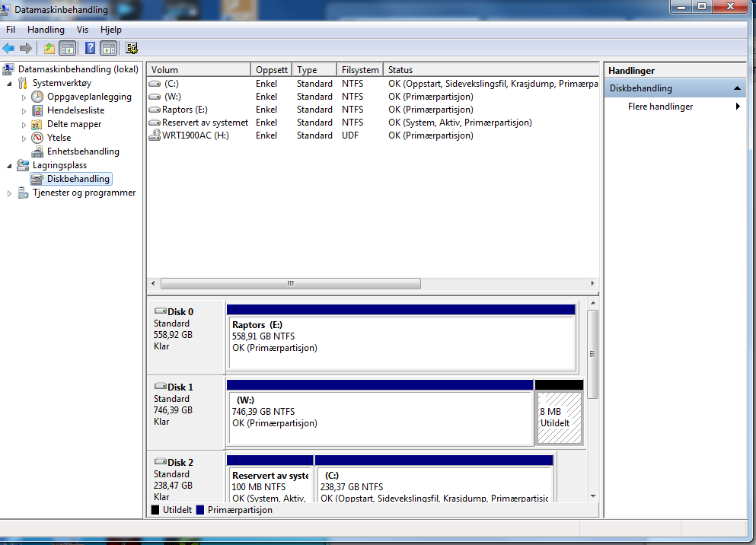Click the volume list horizontal scrollbar thumb
756x545 pixels.
(x=291, y=283)
